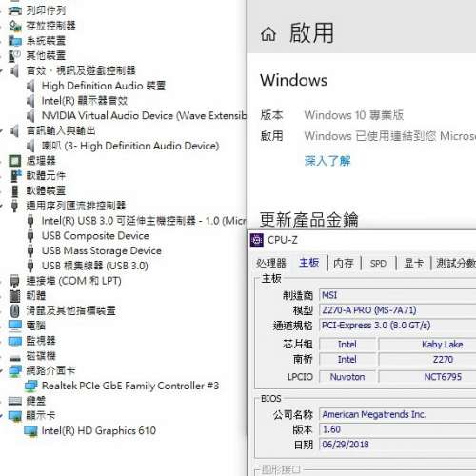Collapse the 網路介面卡 category
The image size is (476, 476).
click(2, 370)
